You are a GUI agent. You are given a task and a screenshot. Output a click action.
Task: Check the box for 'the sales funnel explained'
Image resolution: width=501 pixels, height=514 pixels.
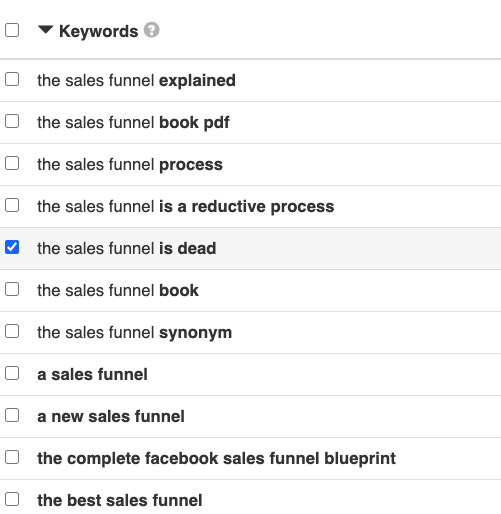[12, 80]
